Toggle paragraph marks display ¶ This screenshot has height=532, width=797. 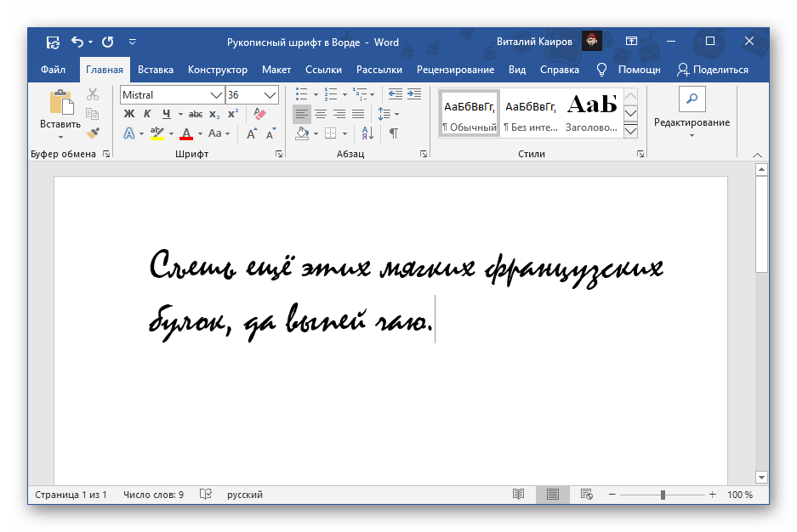point(393,133)
